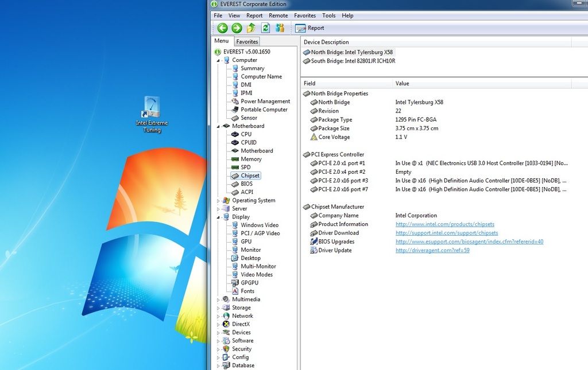The width and height of the screenshot is (588, 370).
Task: Collapse the Computer tree node
Action: click(218, 60)
